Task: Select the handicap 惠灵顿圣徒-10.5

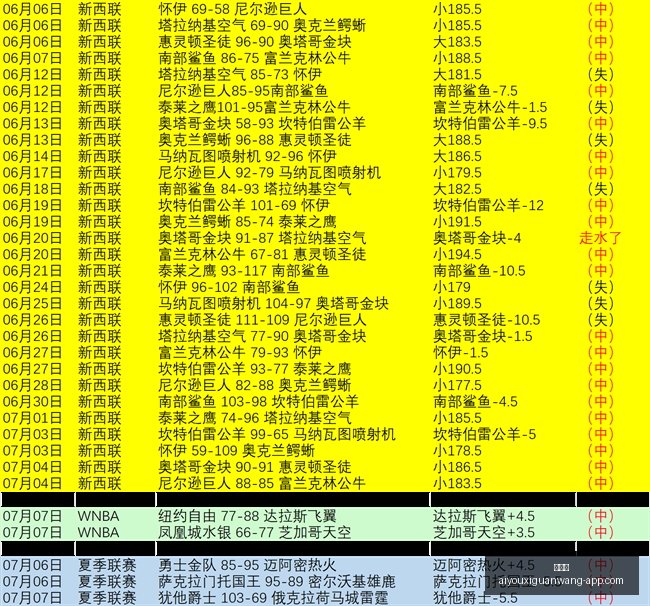Action: click(x=487, y=320)
